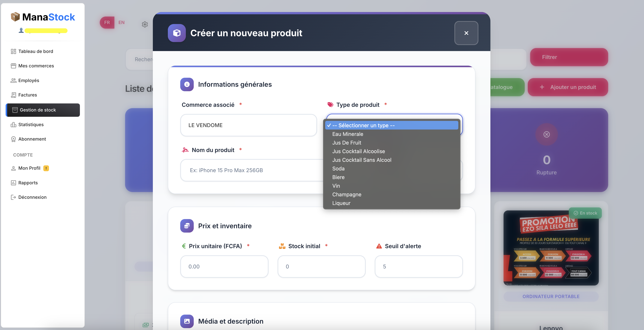Select Biere as product type

coord(392,177)
